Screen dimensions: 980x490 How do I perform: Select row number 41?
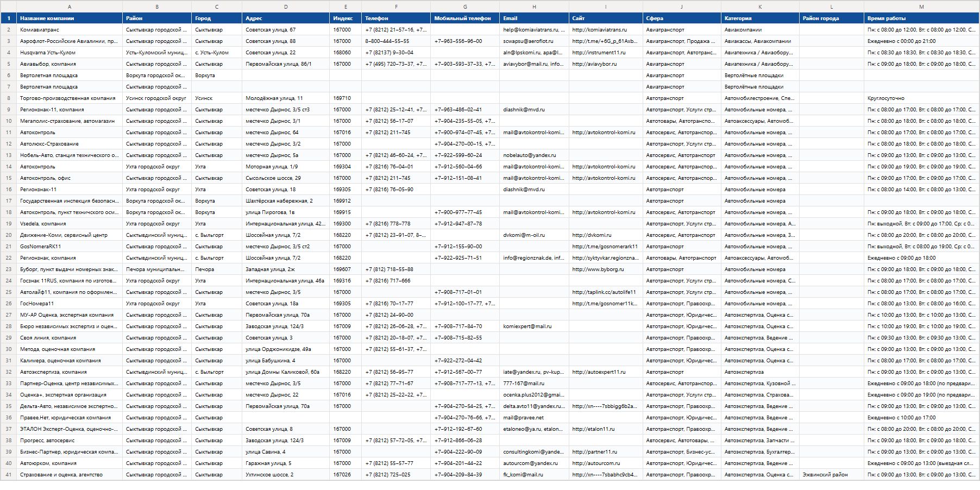click(8, 475)
